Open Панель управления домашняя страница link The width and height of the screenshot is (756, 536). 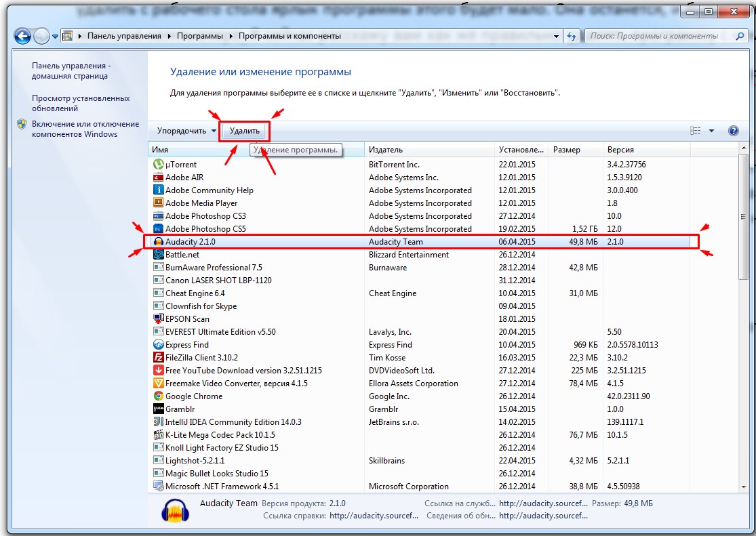pyautogui.click(x=71, y=71)
